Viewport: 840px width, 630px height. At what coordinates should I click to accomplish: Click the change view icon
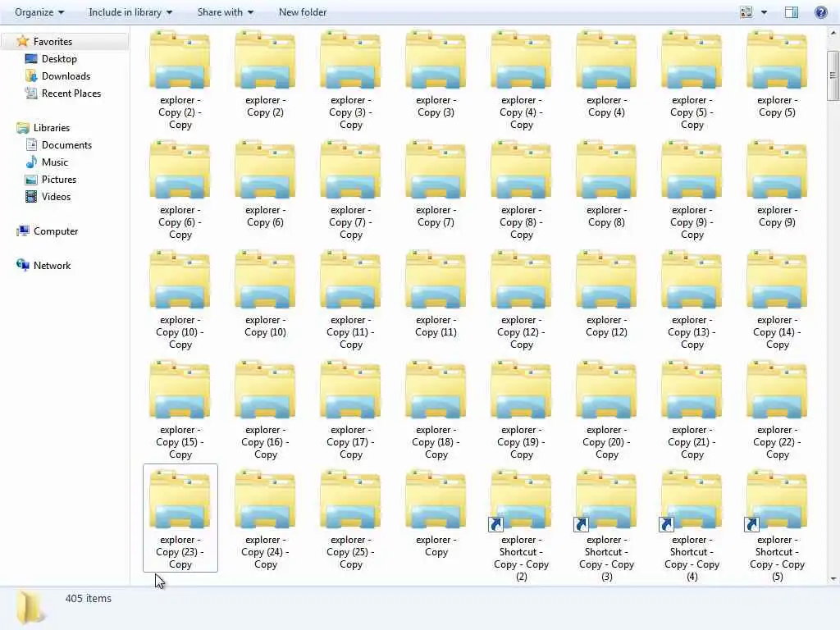click(746, 11)
